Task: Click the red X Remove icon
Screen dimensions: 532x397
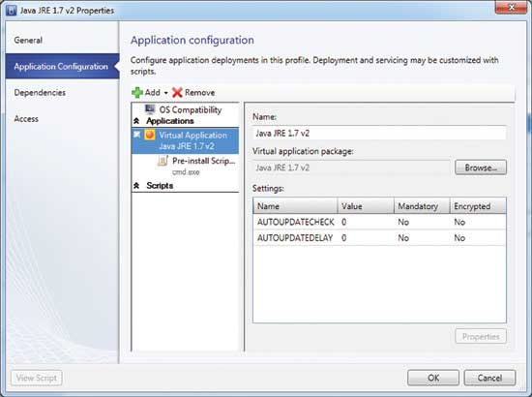Action: click(x=177, y=92)
